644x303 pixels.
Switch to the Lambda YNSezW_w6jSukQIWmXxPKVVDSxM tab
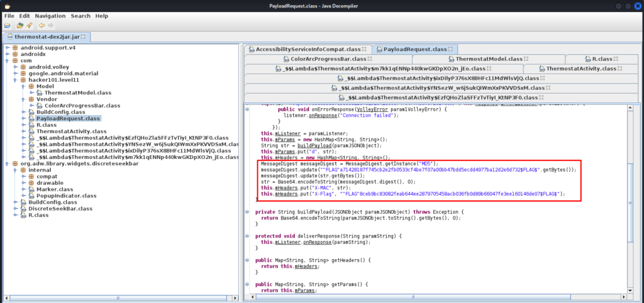[441, 88]
